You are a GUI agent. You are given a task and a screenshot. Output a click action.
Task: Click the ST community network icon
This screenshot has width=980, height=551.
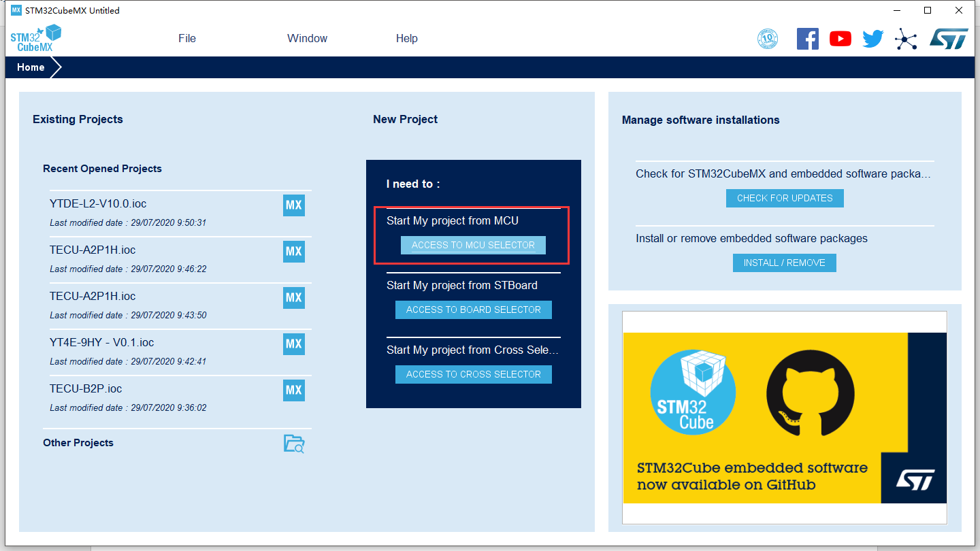click(x=906, y=39)
